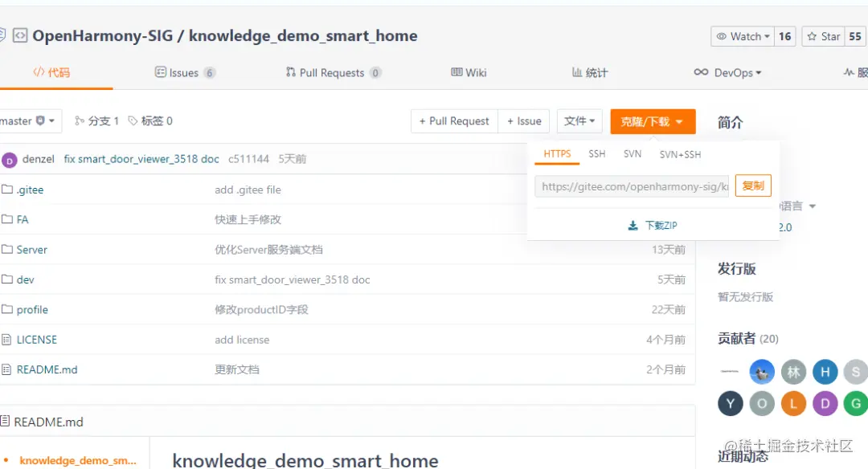This screenshot has width=868, height=469.
Task: Click the repository code icon beside OpenHarmony-SIG
Action: pyautogui.click(x=20, y=35)
